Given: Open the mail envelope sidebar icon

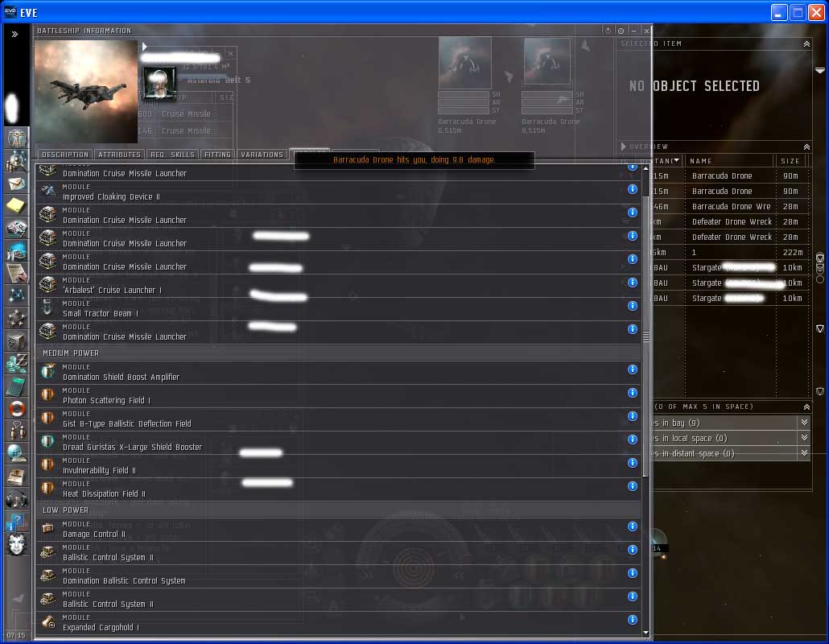Looking at the screenshot, I should click(x=16, y=183).
